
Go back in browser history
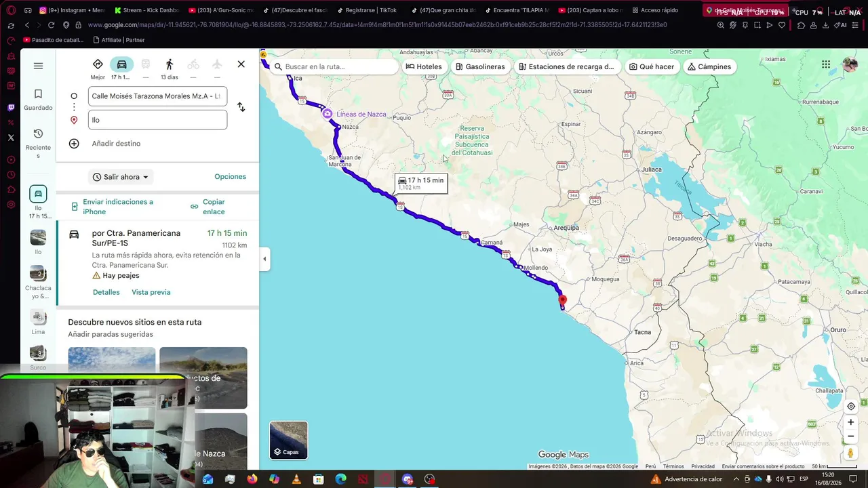pyautogui.click(x=26, y=25)
